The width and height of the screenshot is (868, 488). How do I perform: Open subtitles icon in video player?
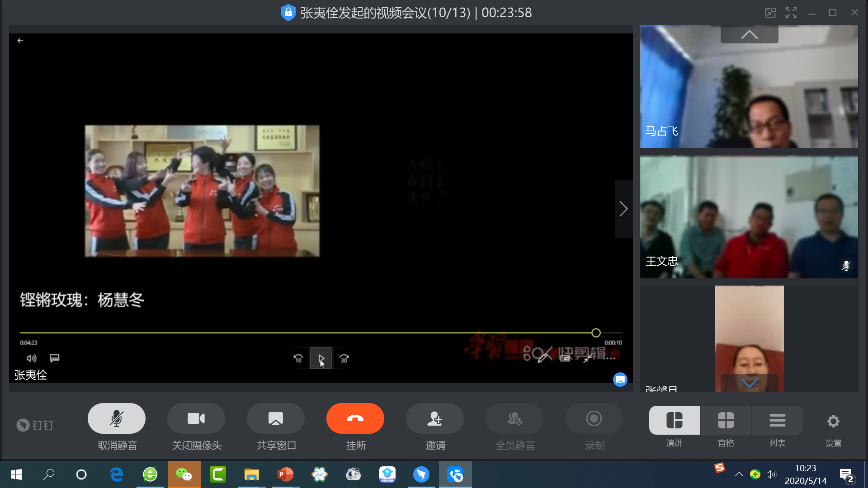pos(54,358)
